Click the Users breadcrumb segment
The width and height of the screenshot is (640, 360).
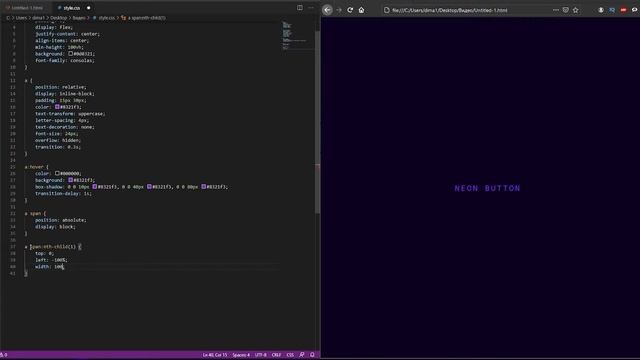(21, 18)
